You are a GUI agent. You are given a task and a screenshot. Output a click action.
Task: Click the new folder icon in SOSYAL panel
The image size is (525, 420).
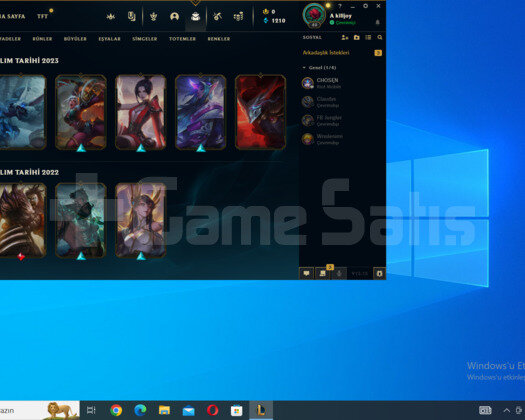[357, 38]
